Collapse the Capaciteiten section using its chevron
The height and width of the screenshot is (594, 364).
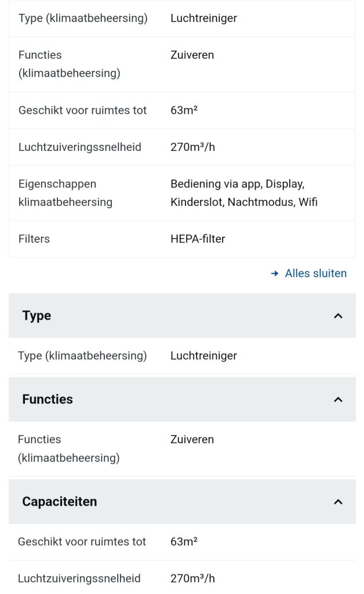click(338, 502)
